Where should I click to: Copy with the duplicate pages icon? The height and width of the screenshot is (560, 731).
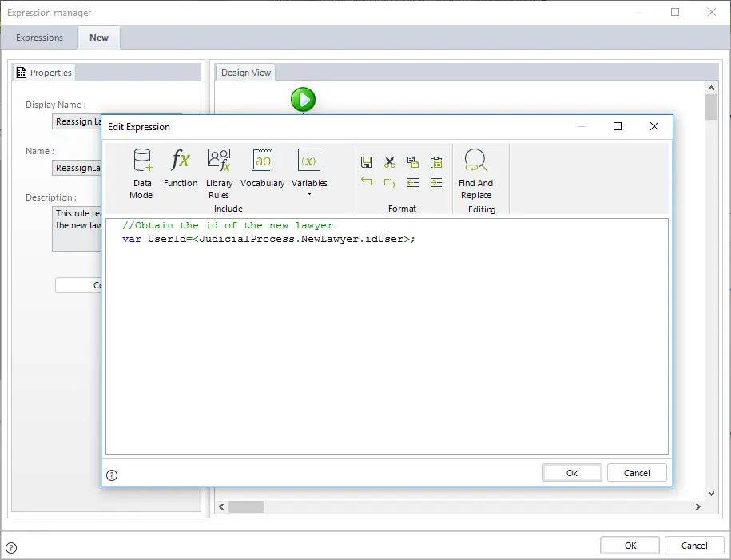coord(412,162)
